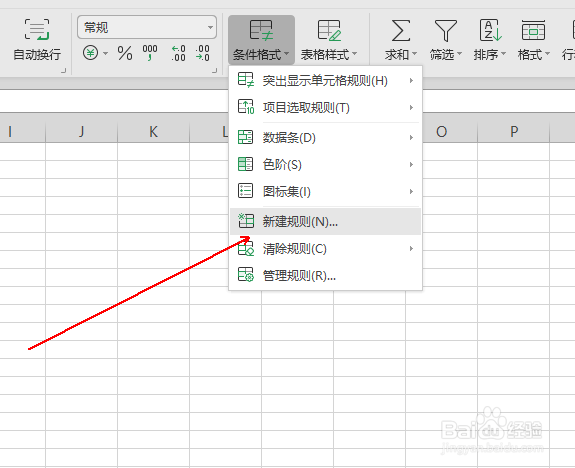Viewport: 575px width, 468px height.
Task: Open 清除规则(C) submenu
Action: 325,249
